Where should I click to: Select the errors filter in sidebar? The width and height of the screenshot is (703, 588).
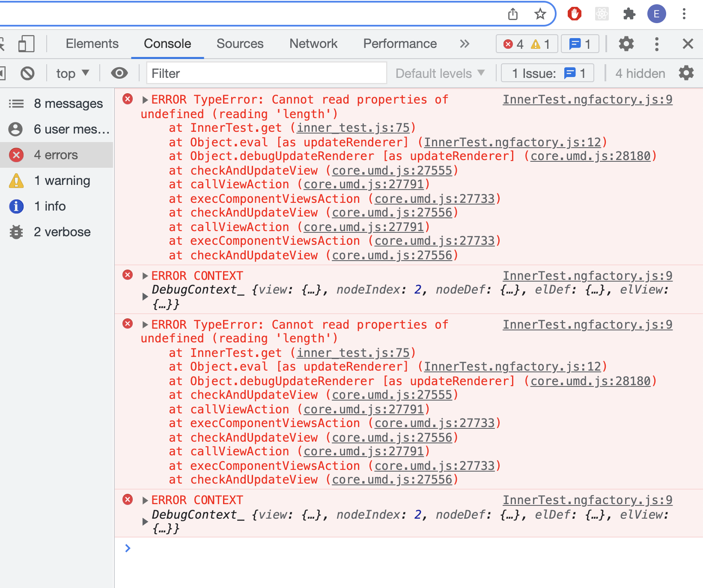[x=55, y=154]
